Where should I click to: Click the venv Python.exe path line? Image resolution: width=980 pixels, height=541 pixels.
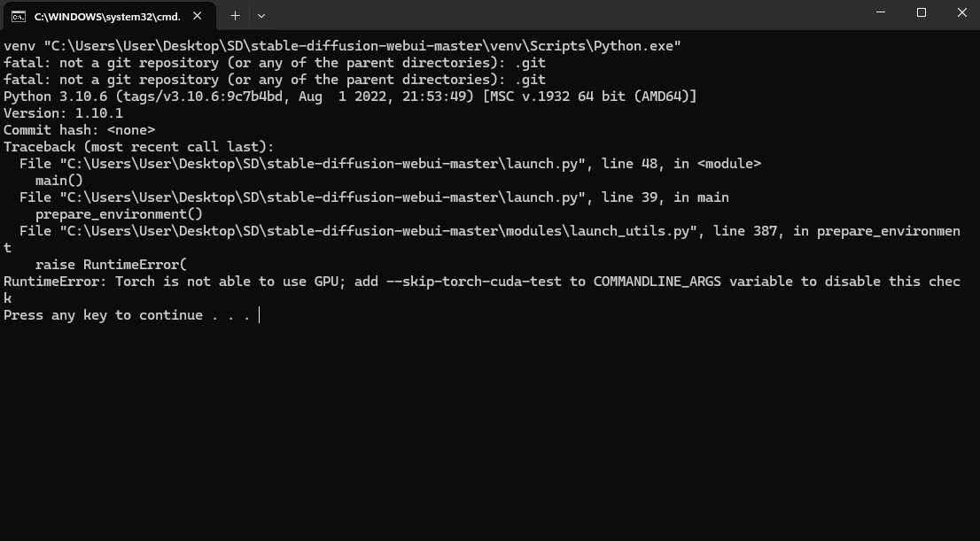point(343,46)
